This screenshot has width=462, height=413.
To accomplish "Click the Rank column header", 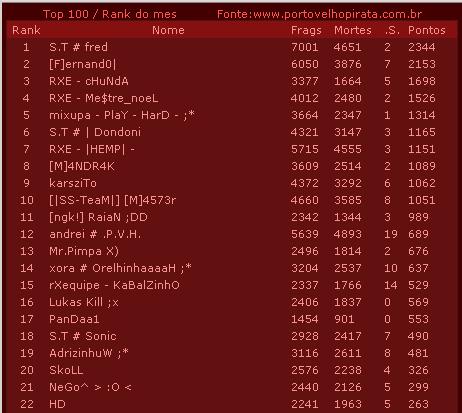I will point(26,30).
